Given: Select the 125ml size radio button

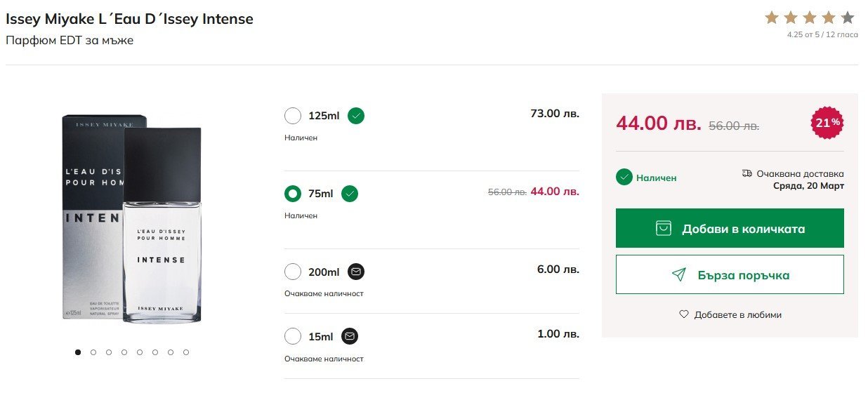Looking at the screenshot, I should [x=293, y=116].
